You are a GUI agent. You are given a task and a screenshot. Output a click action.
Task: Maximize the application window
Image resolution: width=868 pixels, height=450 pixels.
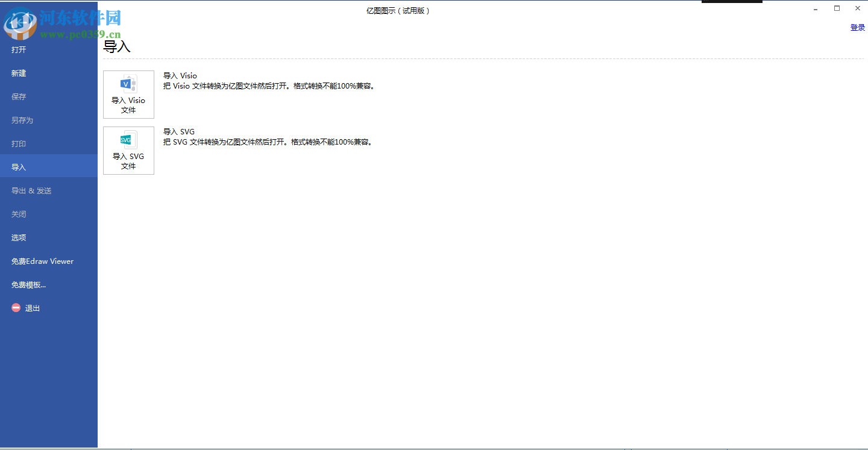837,8
